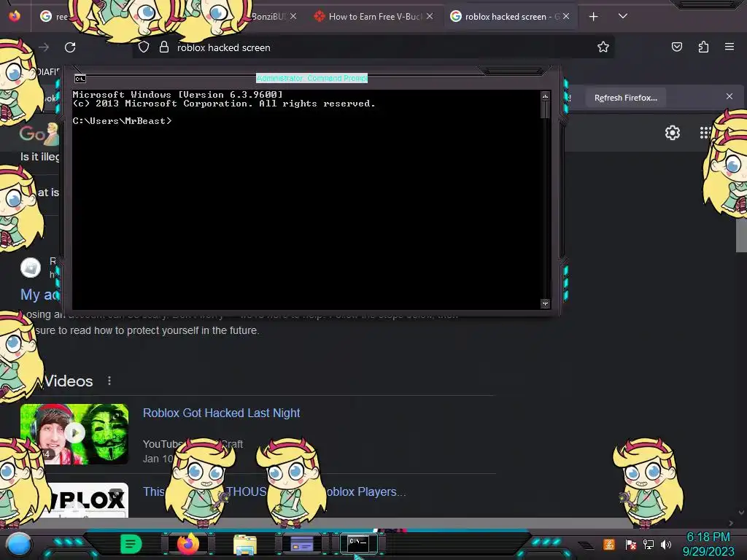Open the ROBLOX logo video thumbnail
The height and width of the screenshot is (560, 747).
85,500
